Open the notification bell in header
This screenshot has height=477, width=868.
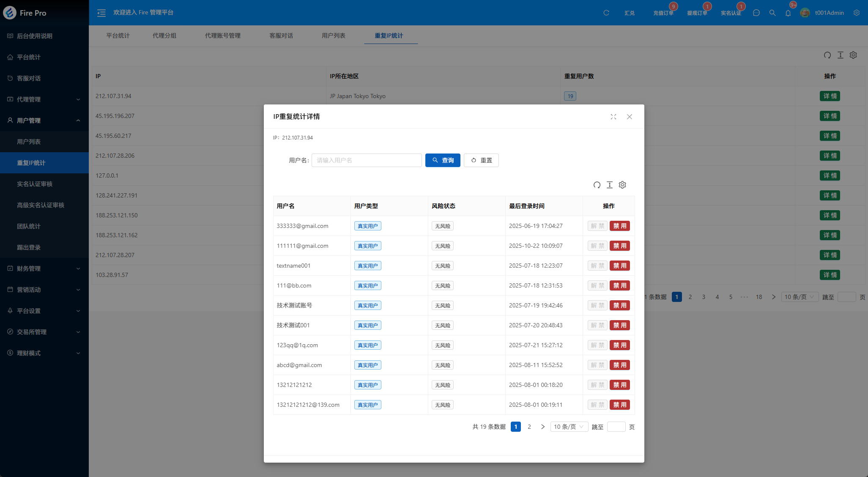(x=788, y=13)
